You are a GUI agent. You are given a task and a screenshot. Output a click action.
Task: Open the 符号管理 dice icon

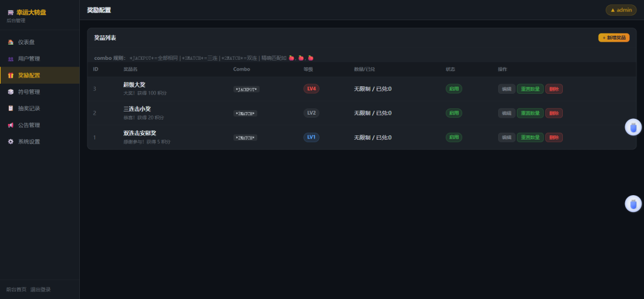tap(11, 92)
